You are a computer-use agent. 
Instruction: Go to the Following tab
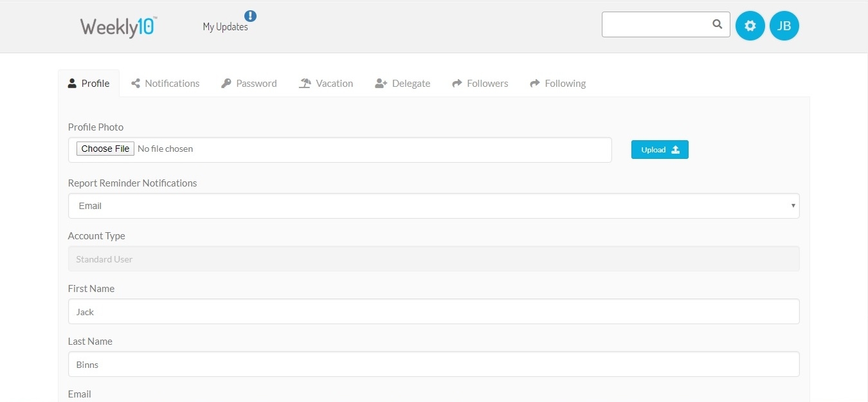[x=557, y=84]
